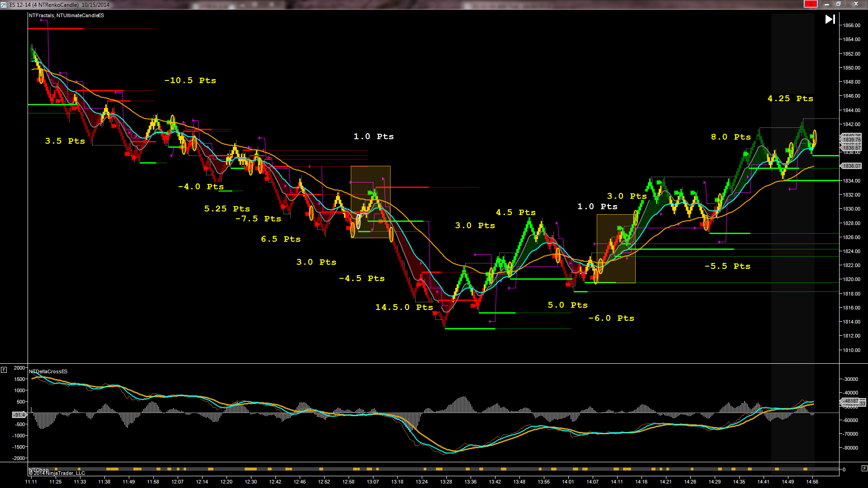The image size is (868, 488).
Task: Select the NTDeltaCrossES indicator label
Action: (48, 371)
